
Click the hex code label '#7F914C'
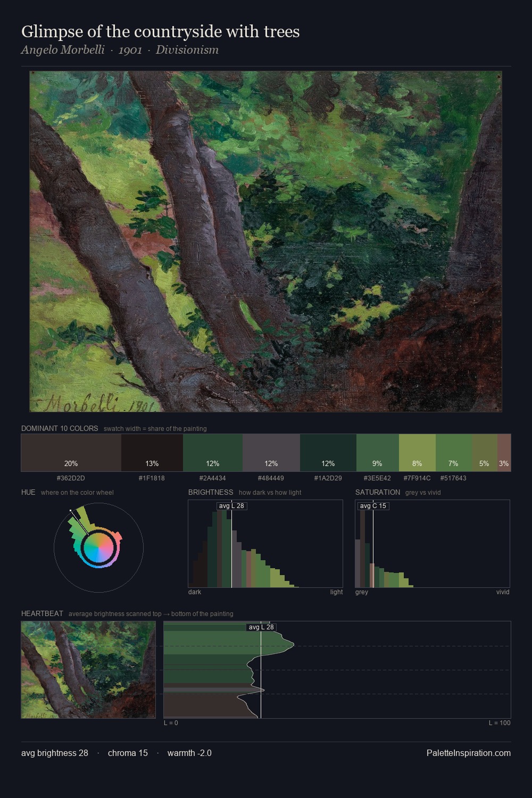click(x=417, y=478)
